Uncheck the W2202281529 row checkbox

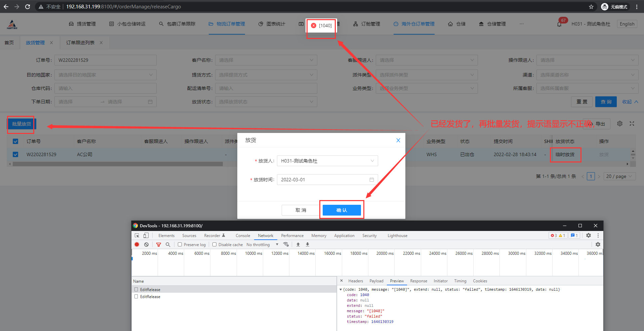15,154
